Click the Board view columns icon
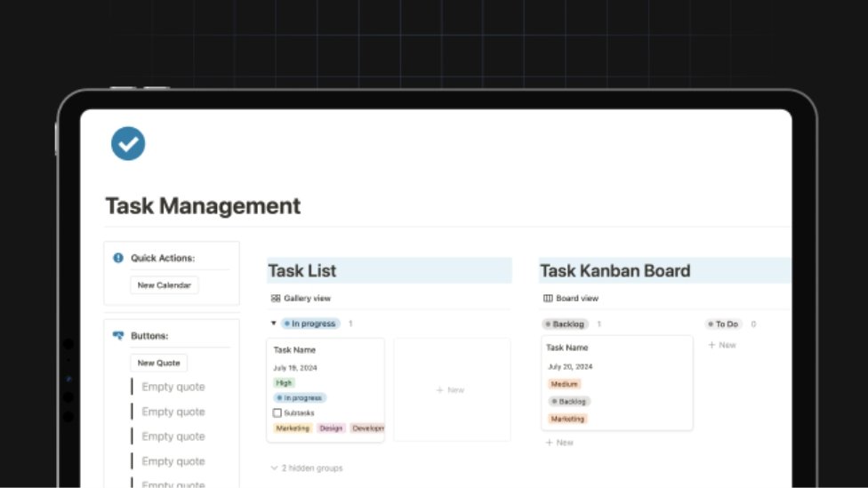Screen dimensions: 868x488 tap(548, 299)
